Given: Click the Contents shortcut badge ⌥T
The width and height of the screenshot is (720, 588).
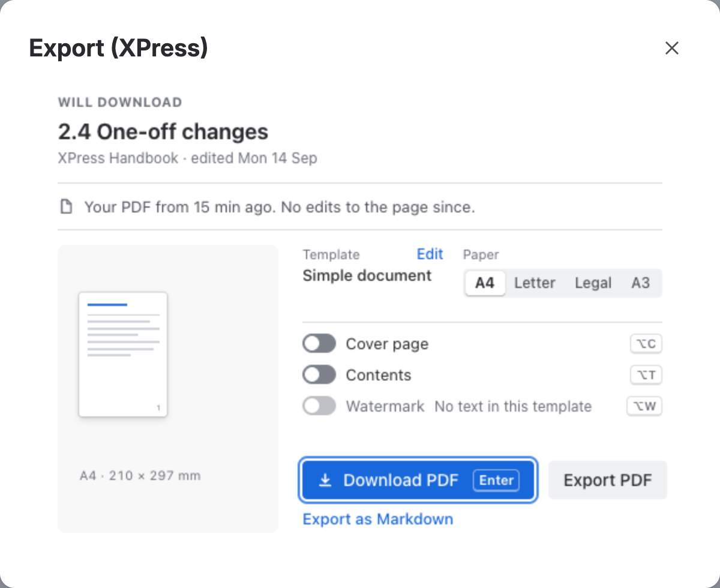Looking at the screenshot, I should click(x=646, y=375).
